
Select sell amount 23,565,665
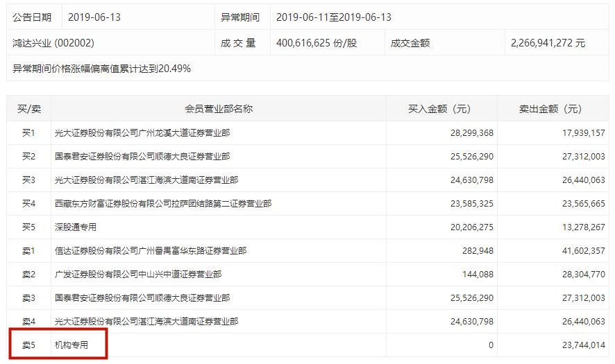pyautogui.click(x=584, y=203)
